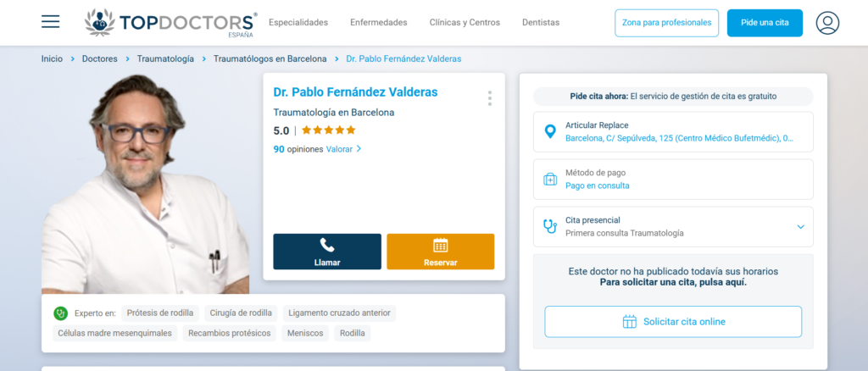Click the Top Doctors España logo
868x371 pixels.
point(170,23)
